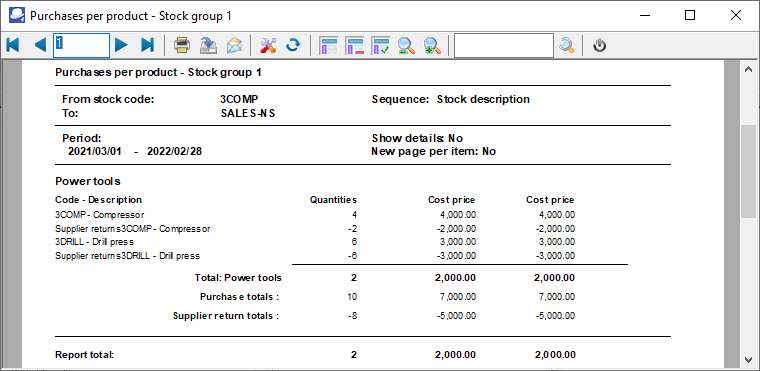
Task: Go to the next report page
Action: [121, 46]
